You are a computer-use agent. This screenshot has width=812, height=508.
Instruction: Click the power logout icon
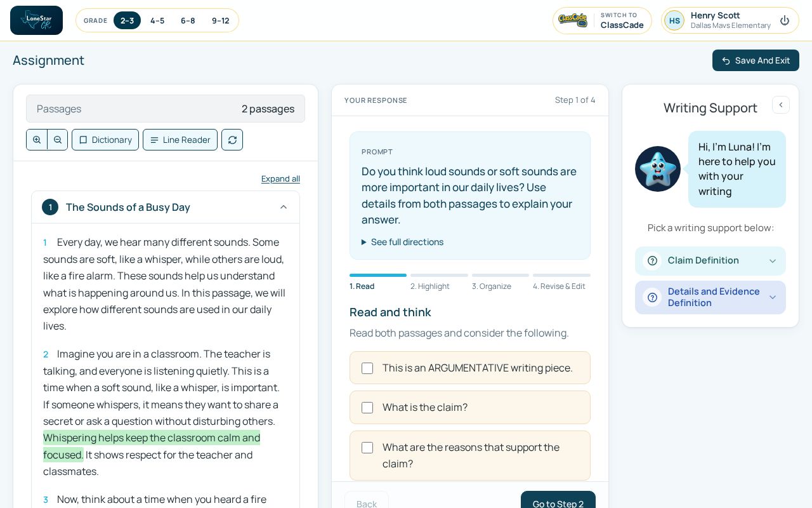785,20
